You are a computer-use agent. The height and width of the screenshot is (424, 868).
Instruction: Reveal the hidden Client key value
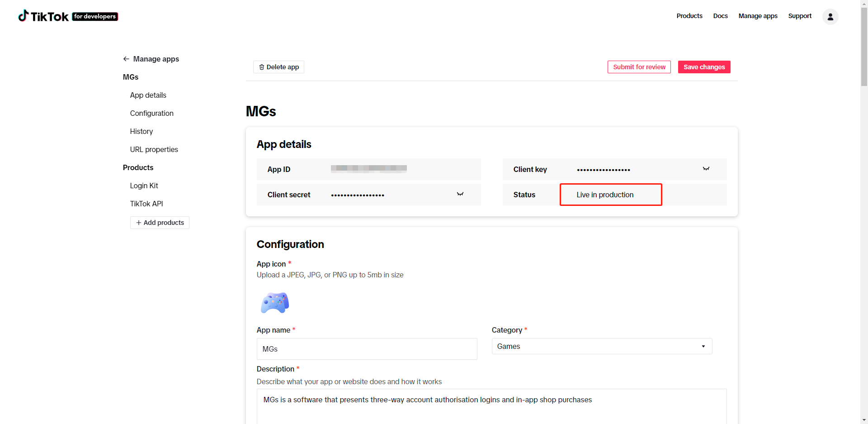(706, 169)
